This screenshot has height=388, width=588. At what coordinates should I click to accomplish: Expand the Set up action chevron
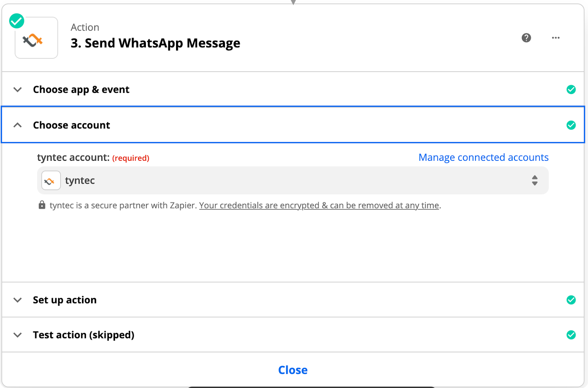17,300
